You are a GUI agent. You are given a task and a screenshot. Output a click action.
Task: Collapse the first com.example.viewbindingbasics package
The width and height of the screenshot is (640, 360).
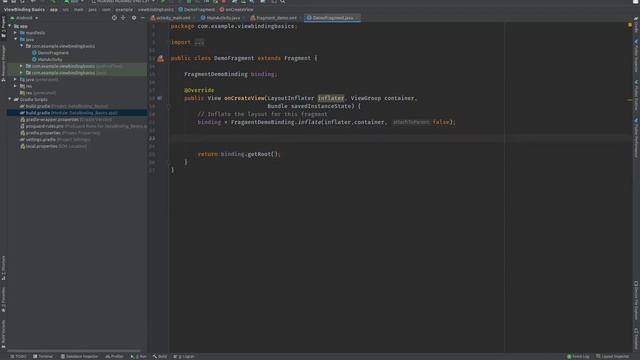click(x=22, y=46)
